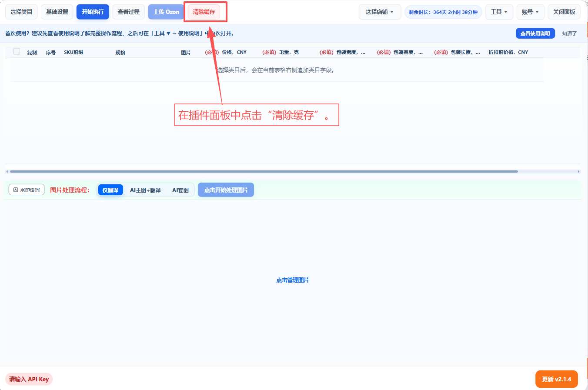Click the 剩余时长 remaining time badge
Viewport: 588px width, 390px height.
point(443,12)
